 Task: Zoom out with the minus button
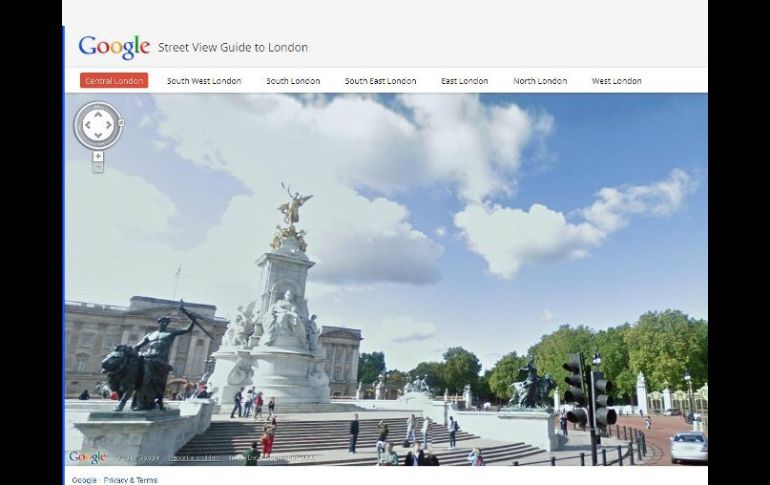pyautogui.click(x=98, y=167)
